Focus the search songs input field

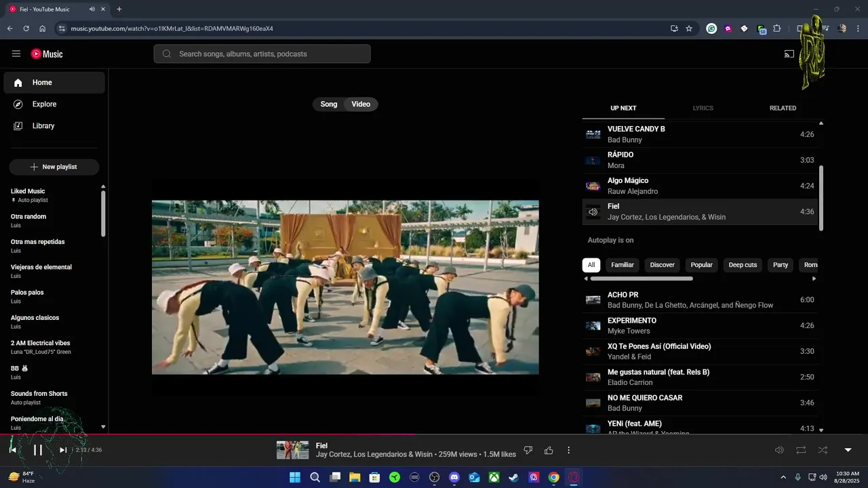tap(262, 54)
